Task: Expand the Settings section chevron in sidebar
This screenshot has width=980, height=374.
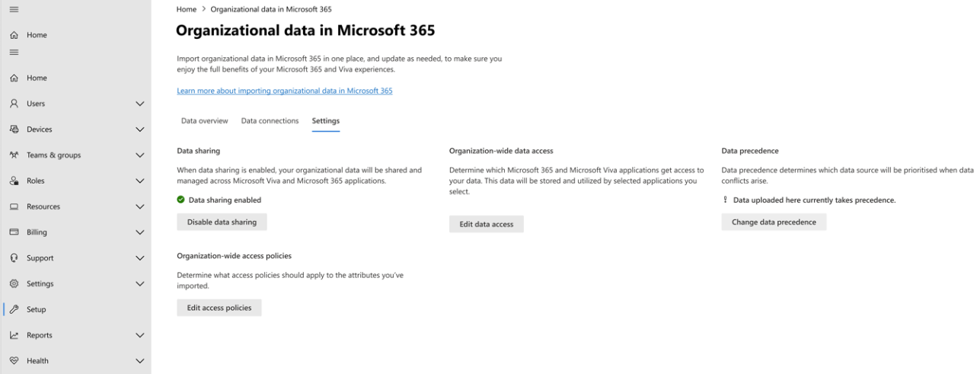Action: pos(140,283)
